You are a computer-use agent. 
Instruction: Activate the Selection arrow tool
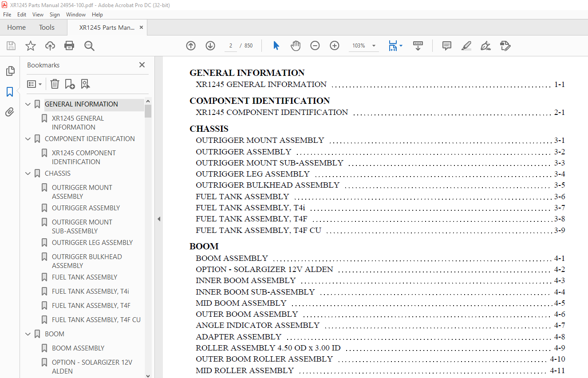(276, 46)
